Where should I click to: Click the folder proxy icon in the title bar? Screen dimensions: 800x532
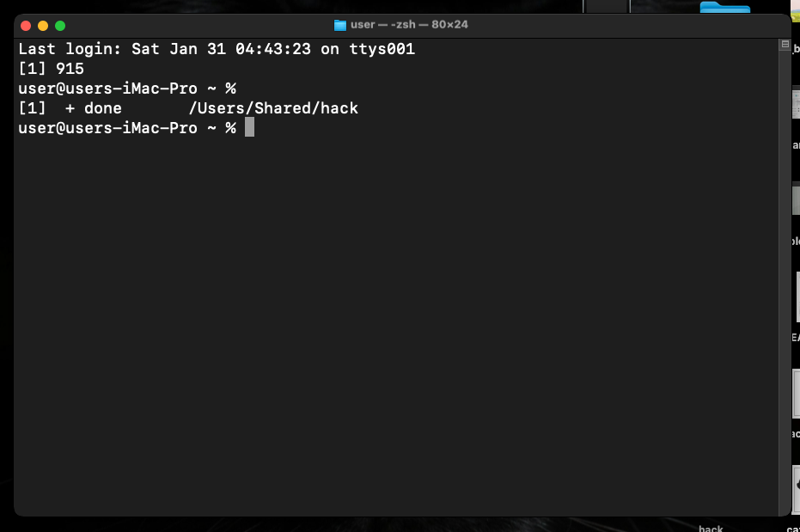click(340, 25)
